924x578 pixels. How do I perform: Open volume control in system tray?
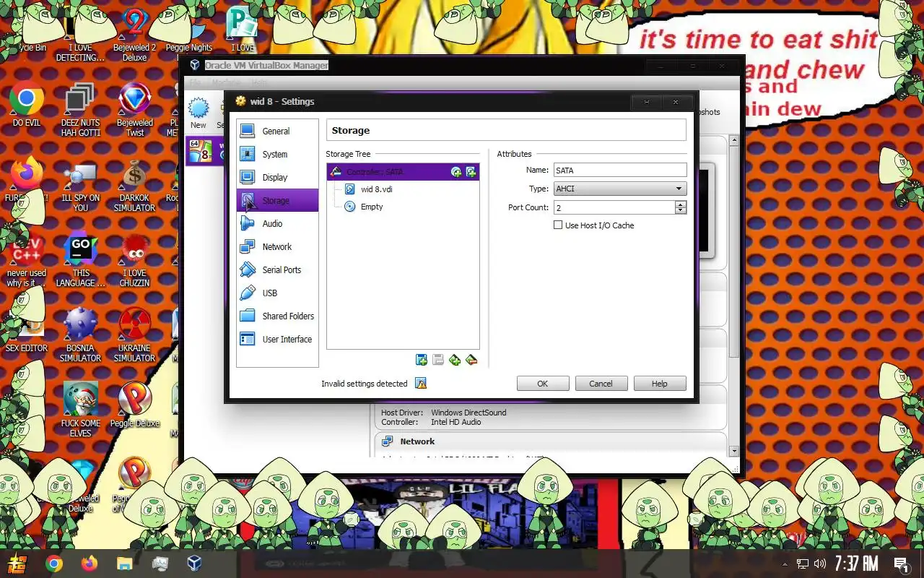(820, 564)
